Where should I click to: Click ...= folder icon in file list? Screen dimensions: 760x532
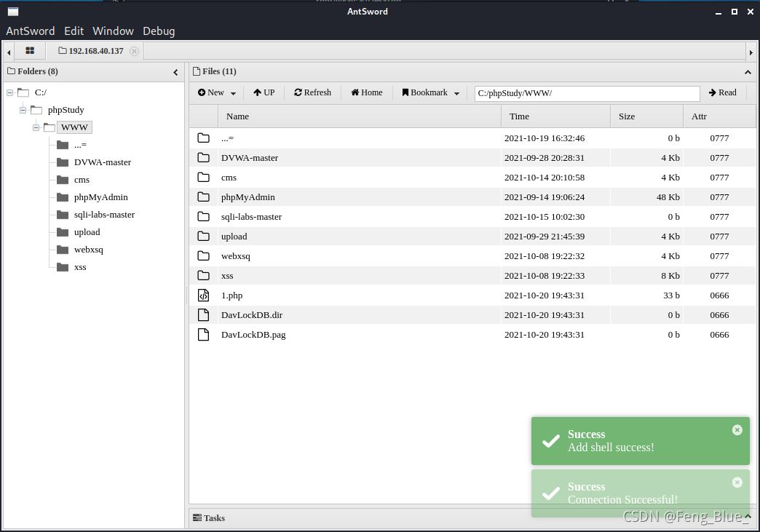[204, 138]
